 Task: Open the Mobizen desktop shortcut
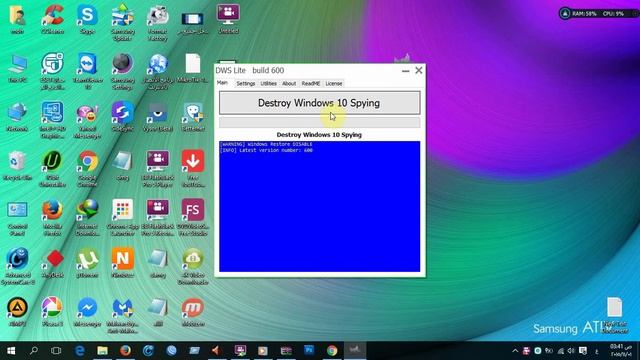coord(193,312)
